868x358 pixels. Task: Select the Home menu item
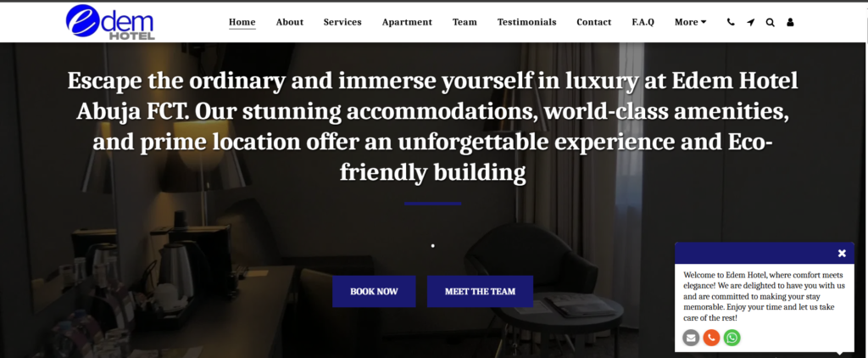coord(242,22)
